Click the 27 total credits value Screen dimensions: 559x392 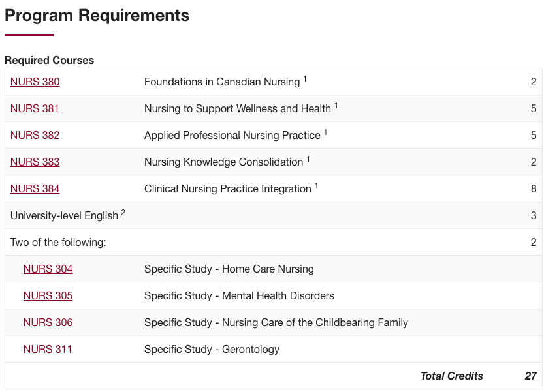coord(530,376)
